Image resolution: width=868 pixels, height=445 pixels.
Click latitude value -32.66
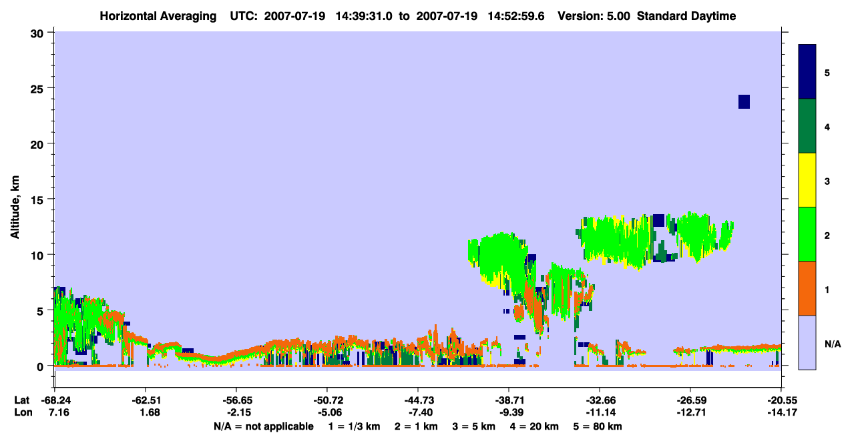[600, 400]
